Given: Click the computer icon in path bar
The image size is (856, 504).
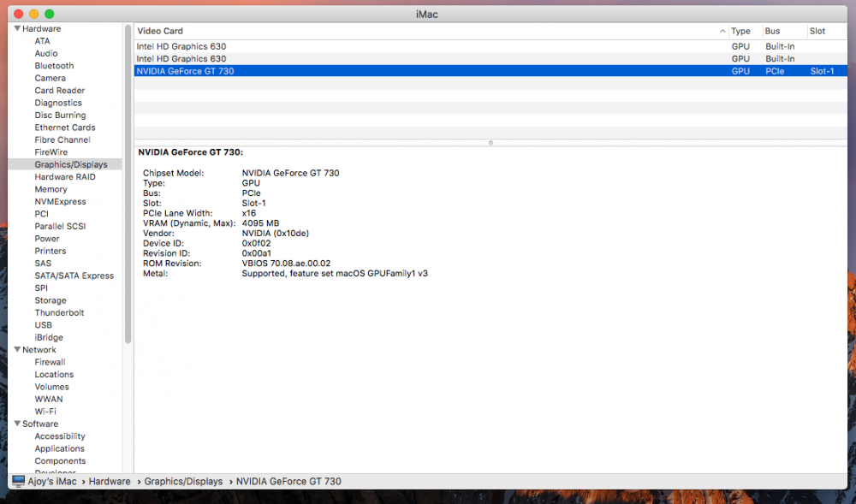Looking at the screenshot, I should pyautogui.click(x=19, y=482).
